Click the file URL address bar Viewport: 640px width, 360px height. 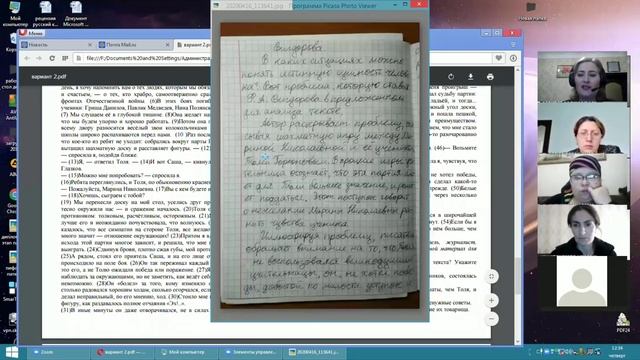pos(148,58)
